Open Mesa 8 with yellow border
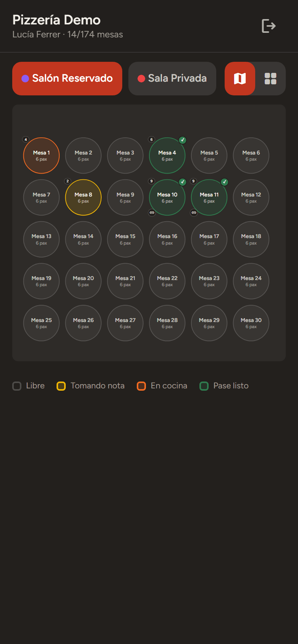The image size is (298, 644). (83, 198)
